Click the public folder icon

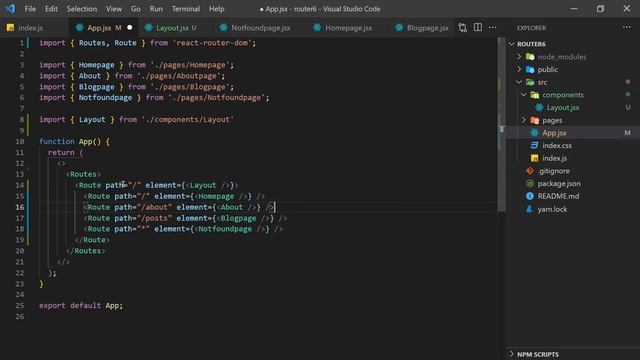[x=530, y=69]
